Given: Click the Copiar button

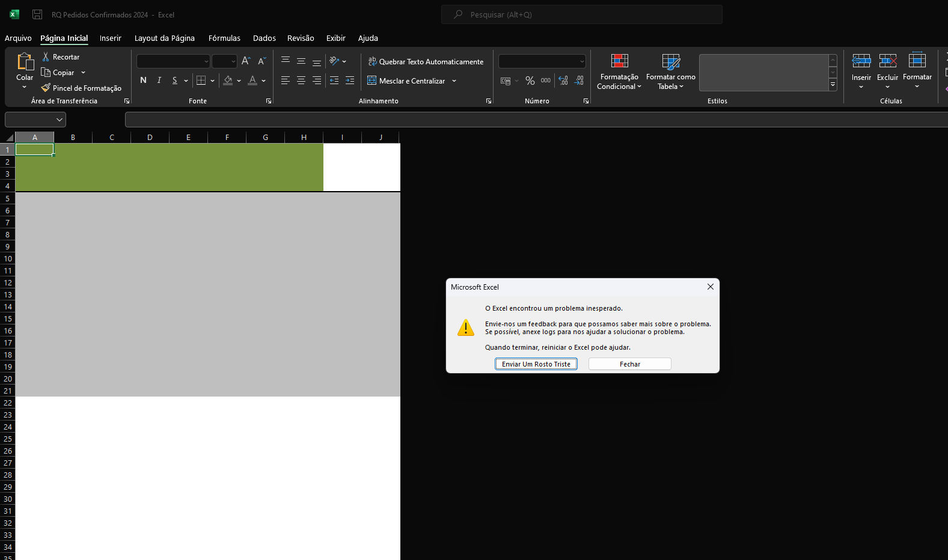Looking at the screenshot, I should pyautogui.click(x=58, y=72).
